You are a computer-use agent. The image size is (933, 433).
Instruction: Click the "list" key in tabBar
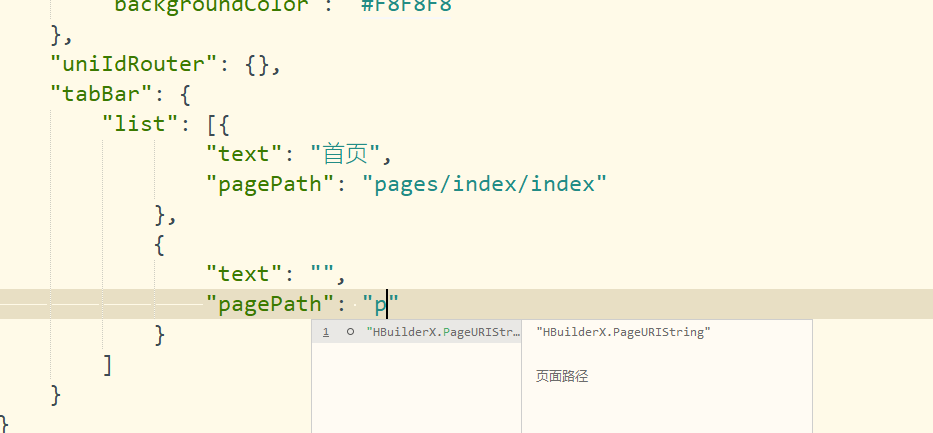(142, 124)
